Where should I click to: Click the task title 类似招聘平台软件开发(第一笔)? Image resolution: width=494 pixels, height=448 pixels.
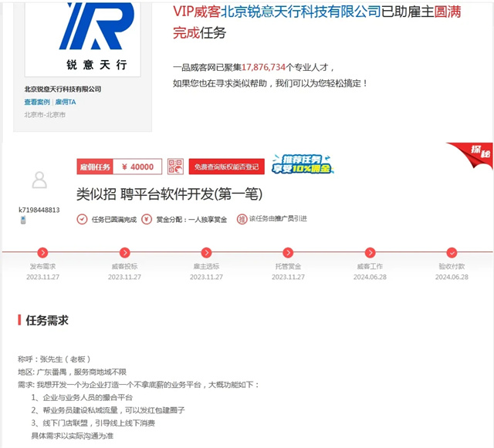pos(170,194)
